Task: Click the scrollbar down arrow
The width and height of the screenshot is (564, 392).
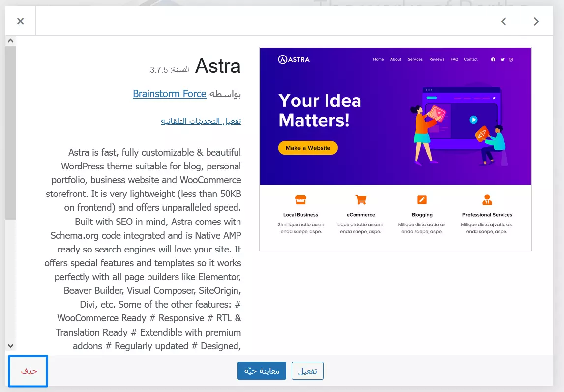Action: coord(11,346)
